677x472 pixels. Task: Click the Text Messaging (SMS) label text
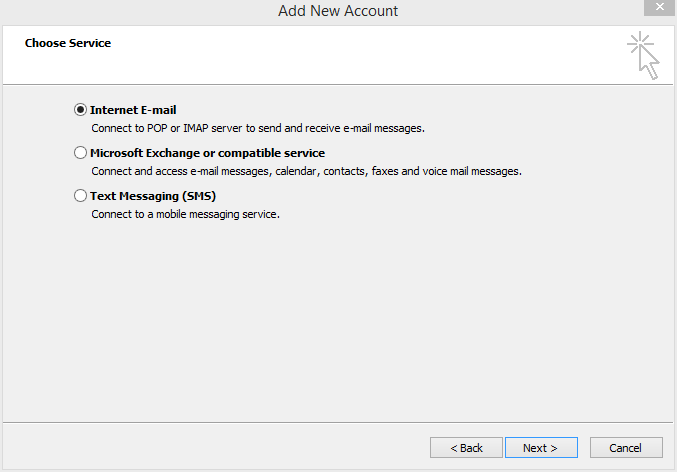point(153,196)
